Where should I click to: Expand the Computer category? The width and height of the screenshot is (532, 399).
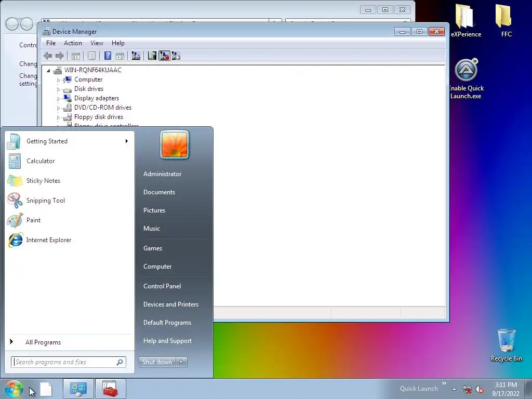click(x=58, y=80)
